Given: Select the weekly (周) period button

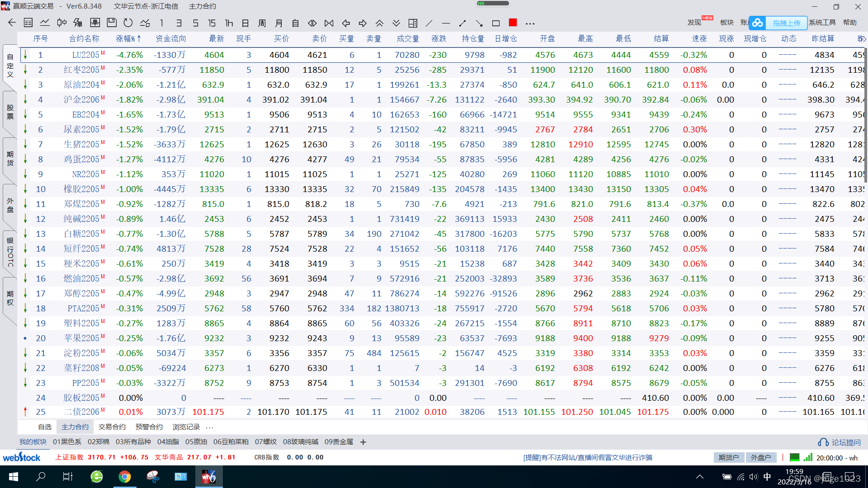Looking at the screenshot, I should pos(262,23).
